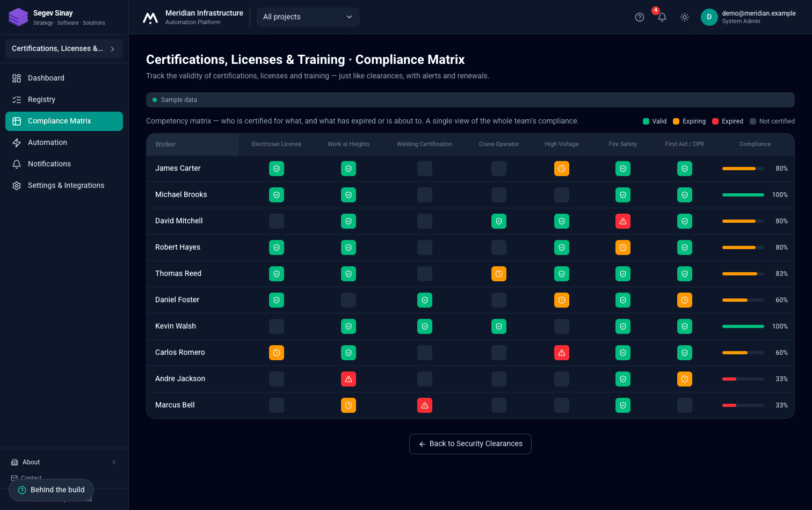This screenshot has width=812, height=510.
Task: Click the Expiring legend orange swatch
Action: (x=676, y=121)
